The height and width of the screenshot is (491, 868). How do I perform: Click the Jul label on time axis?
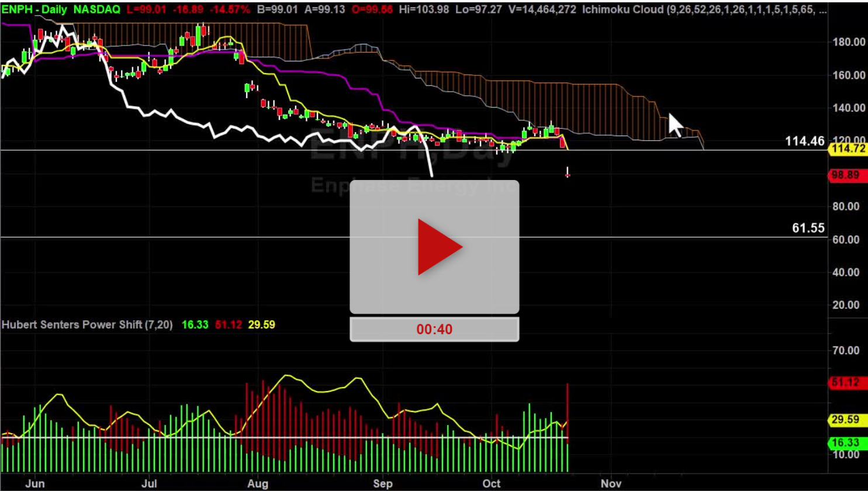[149, 483]
